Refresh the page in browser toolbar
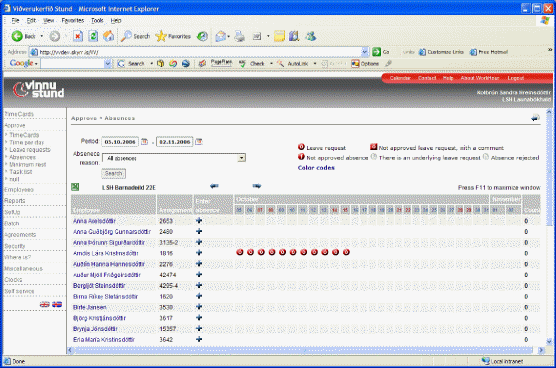 pyautogui.click(x=93, y=36)
